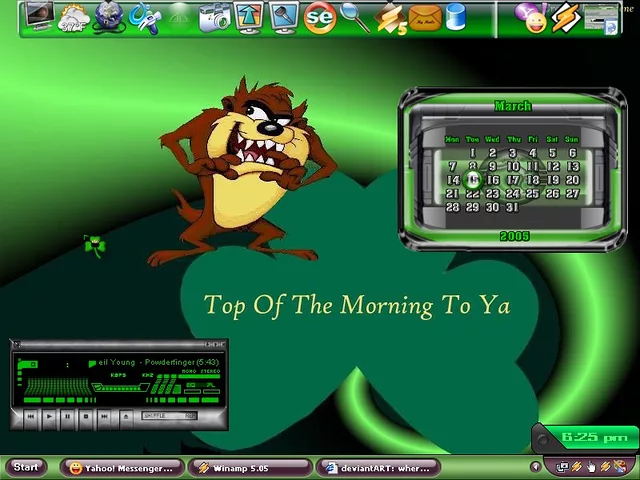Select day 20 on the calendar
Viewport: 640px width, 480px height.
click(x=573, y=180)
